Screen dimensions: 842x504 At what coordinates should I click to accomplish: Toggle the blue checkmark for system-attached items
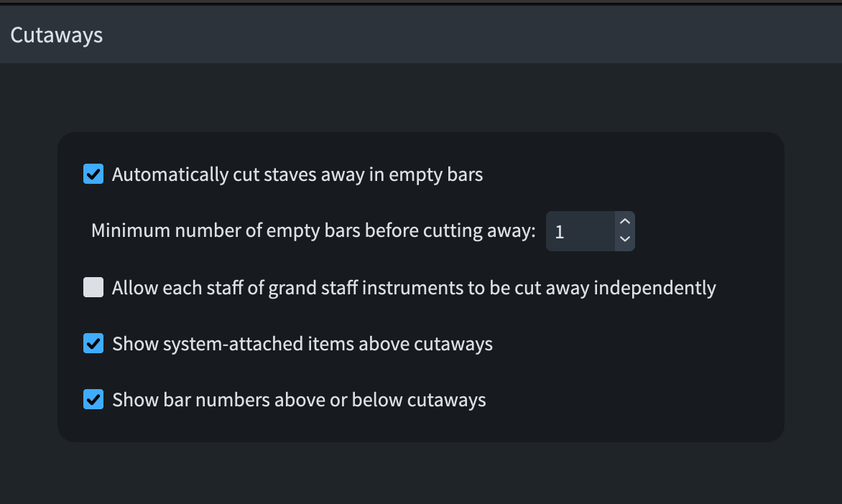(x=93, y=344)
